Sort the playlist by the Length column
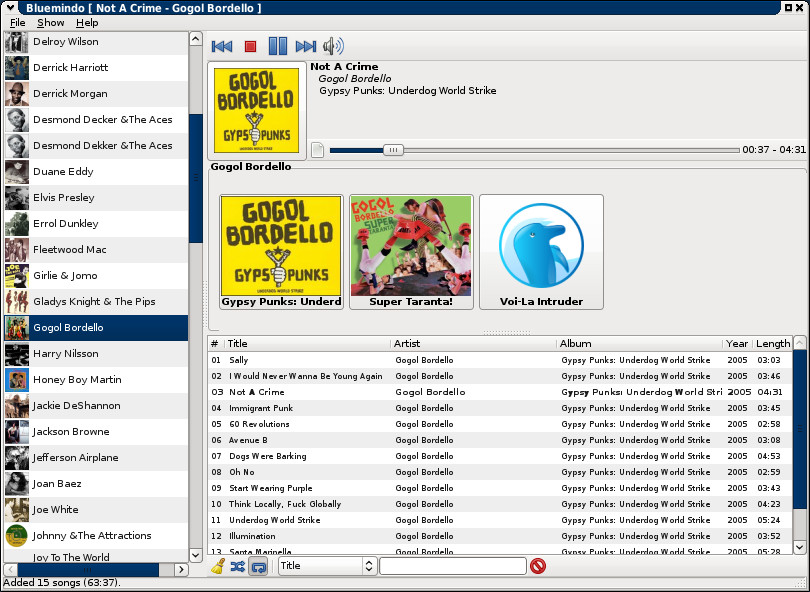The width and height of the screenshot is (810, 592). coord(773,344)
